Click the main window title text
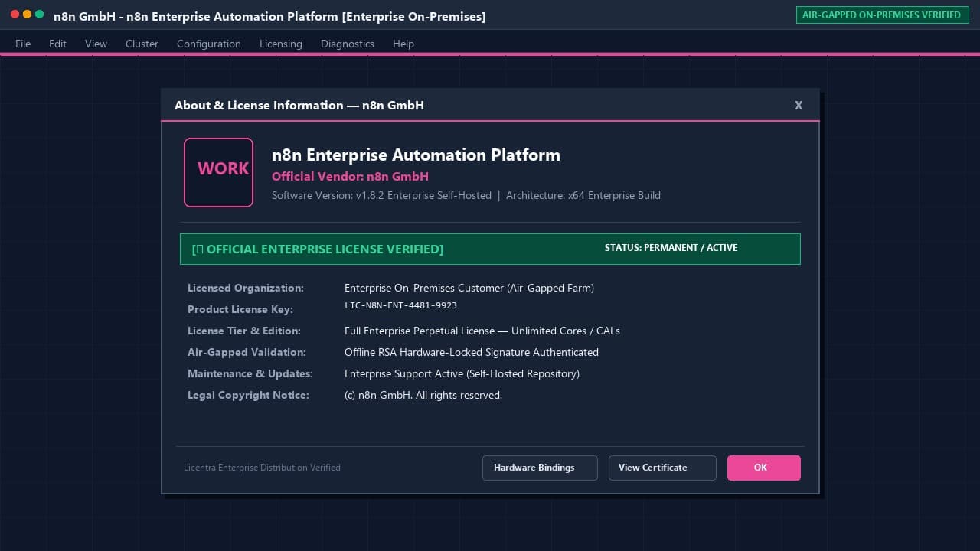The image size is (980, 551). click(269, 16)
